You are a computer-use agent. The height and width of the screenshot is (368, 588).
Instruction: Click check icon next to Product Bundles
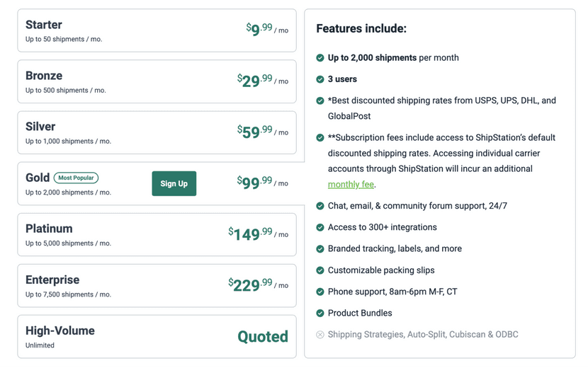tap(320, 313)
